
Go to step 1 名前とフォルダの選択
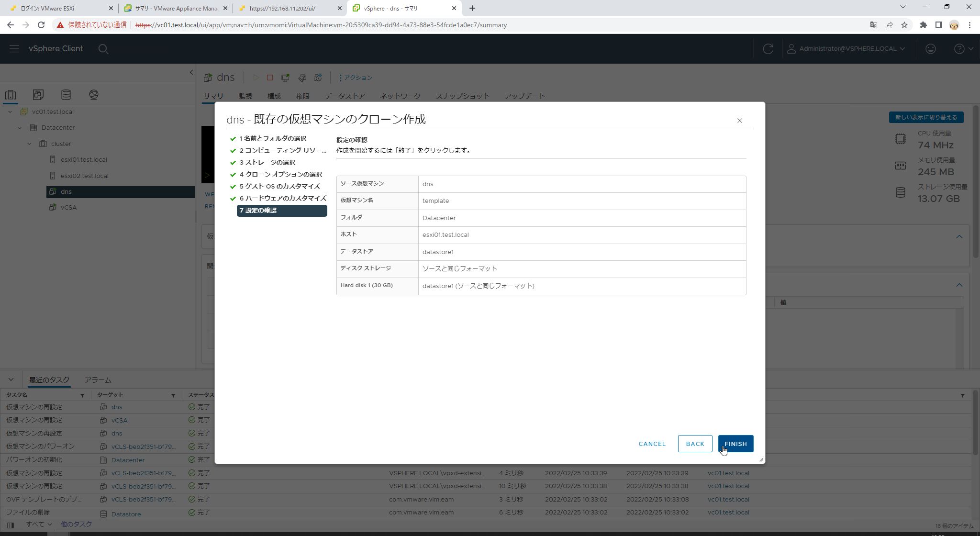pyautogui.click(x=272, y=138)
